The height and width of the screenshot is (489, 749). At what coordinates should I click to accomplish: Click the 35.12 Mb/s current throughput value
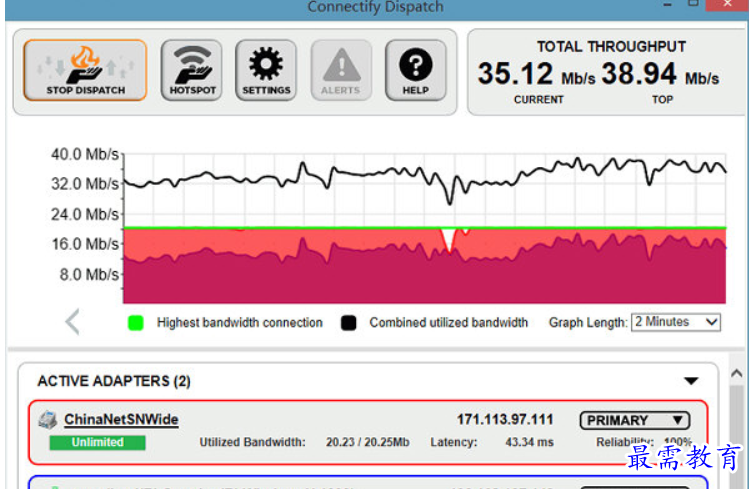[536, 74]
